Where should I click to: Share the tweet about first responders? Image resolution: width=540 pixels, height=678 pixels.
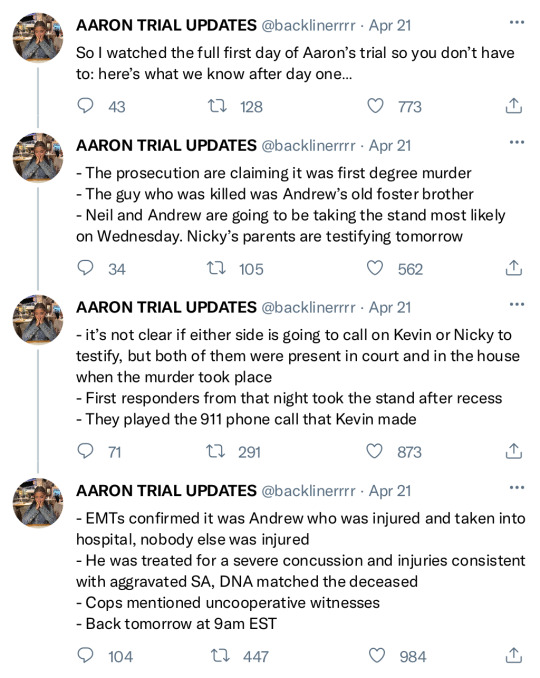tap(514, 451)
